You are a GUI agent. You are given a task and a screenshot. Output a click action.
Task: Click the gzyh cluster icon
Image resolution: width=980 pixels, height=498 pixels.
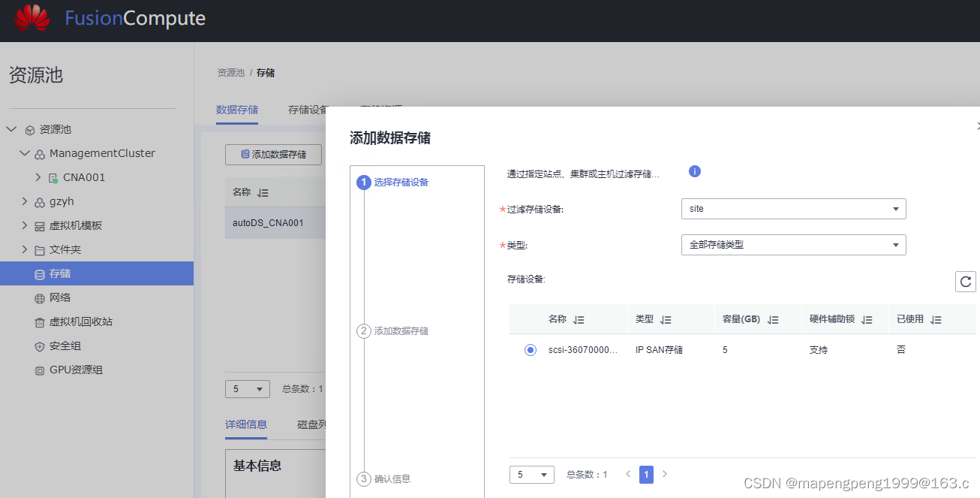(x=40, y=202)
